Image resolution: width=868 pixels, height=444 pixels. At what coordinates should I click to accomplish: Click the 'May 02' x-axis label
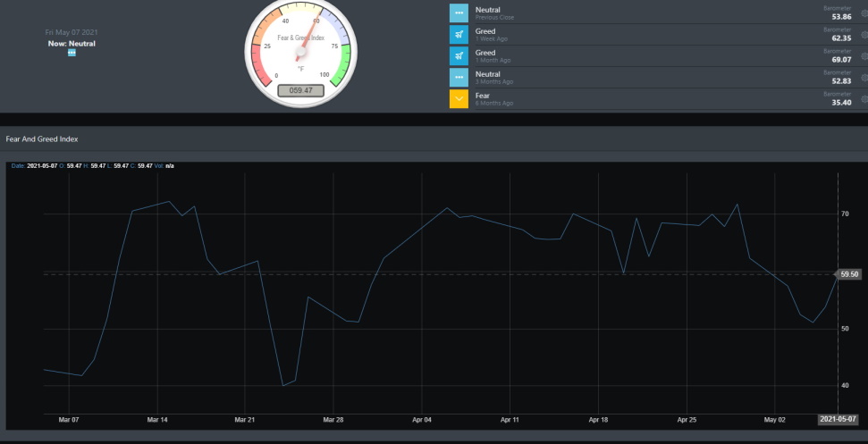[x=775, y=420]
